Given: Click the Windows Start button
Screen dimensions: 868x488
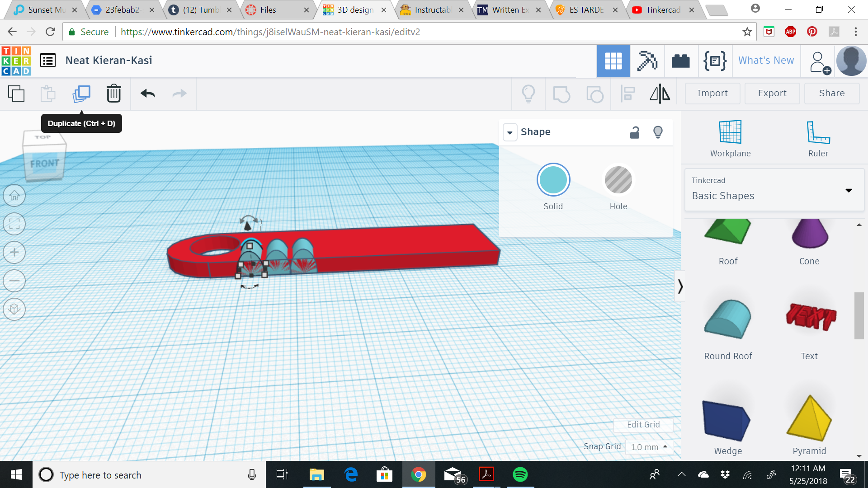Looking at the screenshot, I should coord(16,474).
